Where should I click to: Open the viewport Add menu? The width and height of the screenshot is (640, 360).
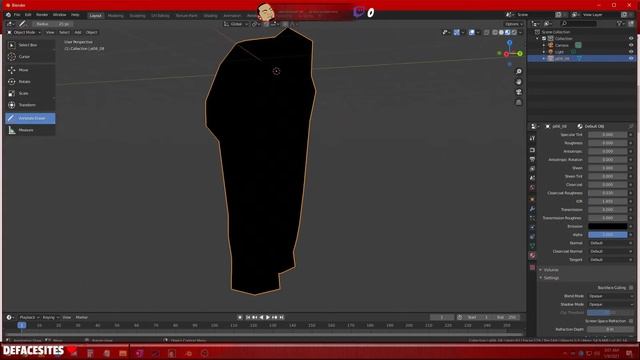tap(78, 32)
